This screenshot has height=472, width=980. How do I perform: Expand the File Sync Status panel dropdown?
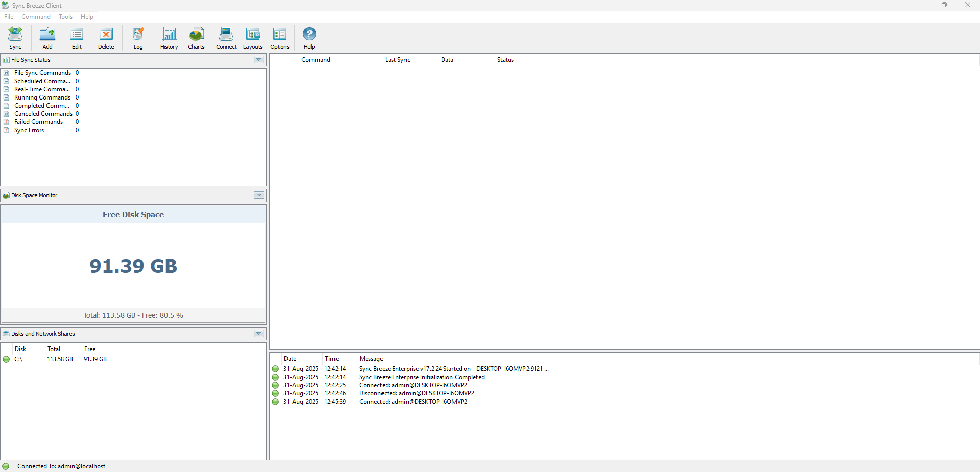(x=259, y=60)
